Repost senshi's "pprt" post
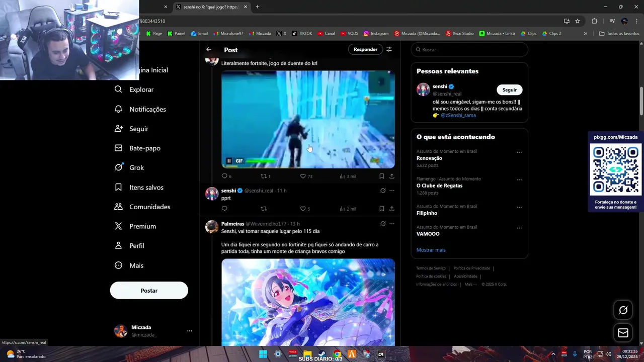Screen dimensions: 644x362 (x=264, y=209)
